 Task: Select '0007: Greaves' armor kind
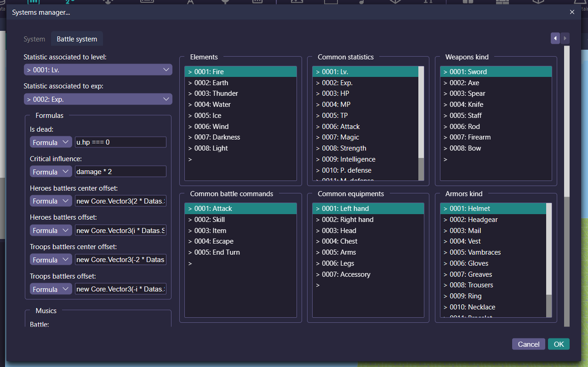(x=493, y=274)
